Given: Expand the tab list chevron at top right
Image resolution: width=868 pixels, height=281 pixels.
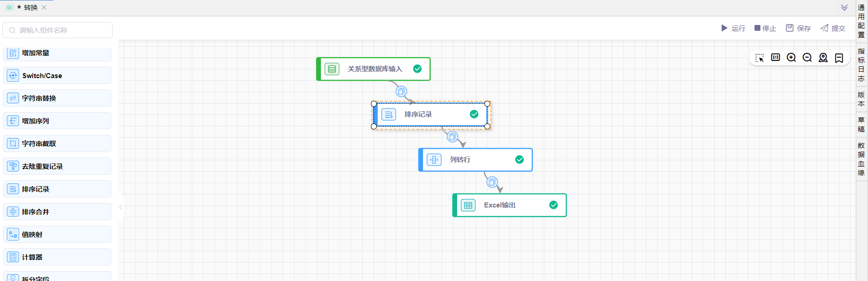Looking at the screenshot, I should [x=844, y=8].
